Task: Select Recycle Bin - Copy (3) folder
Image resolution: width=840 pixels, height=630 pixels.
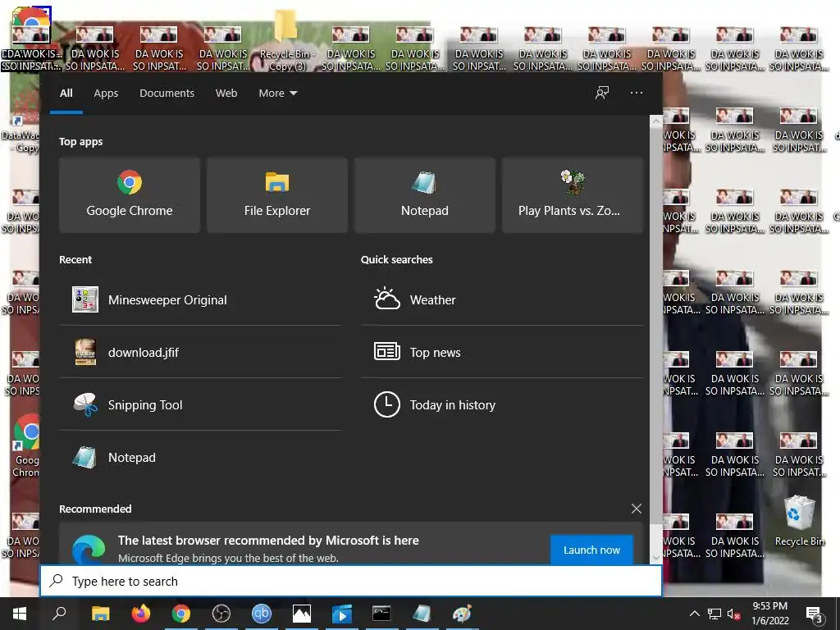Action: pos(286,41)
